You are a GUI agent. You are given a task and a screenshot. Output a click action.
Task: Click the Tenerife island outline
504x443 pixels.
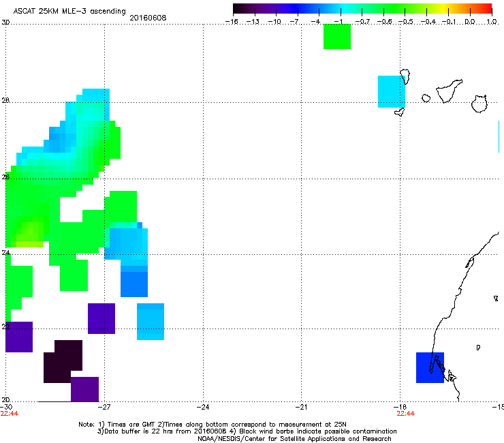[449, 91]
